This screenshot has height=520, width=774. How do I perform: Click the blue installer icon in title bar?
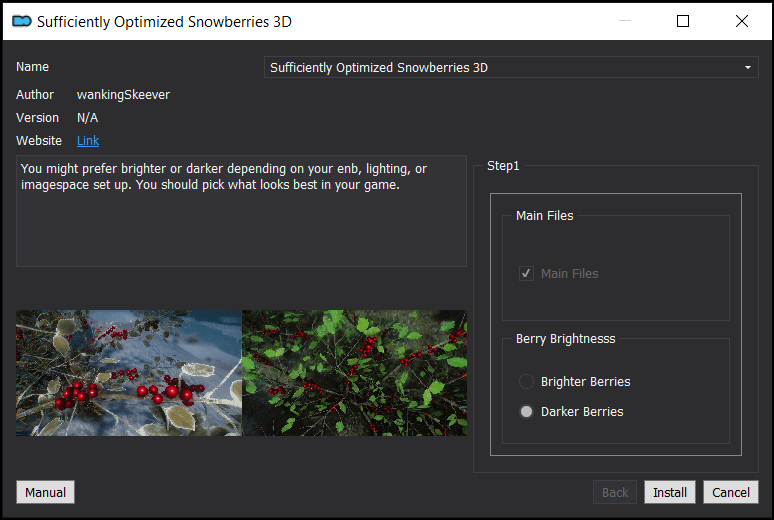pos(22,21)
